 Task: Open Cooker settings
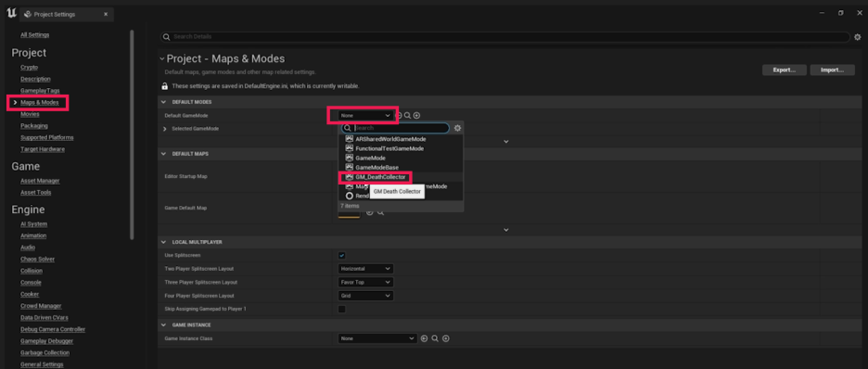click(30, 294)
